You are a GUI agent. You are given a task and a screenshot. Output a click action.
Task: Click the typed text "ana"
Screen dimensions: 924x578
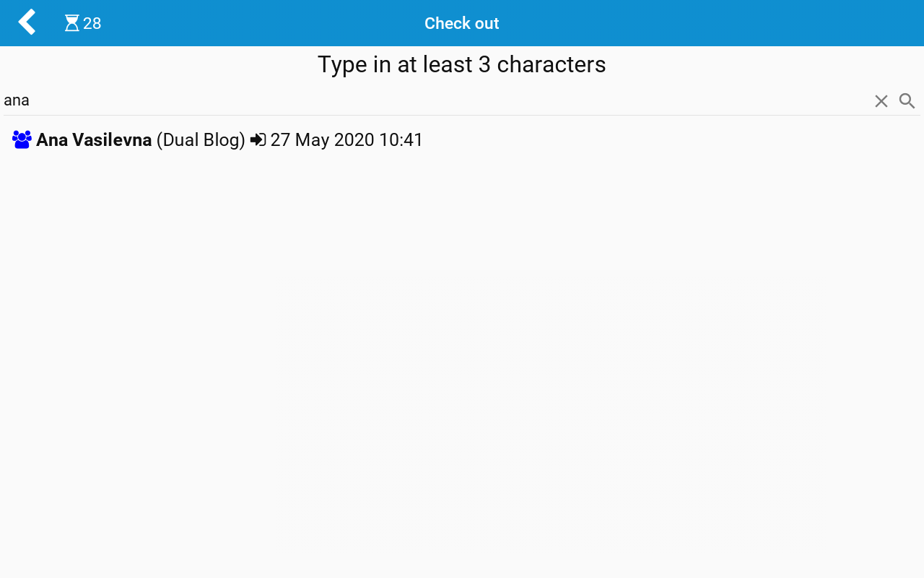tap(17, 100)
